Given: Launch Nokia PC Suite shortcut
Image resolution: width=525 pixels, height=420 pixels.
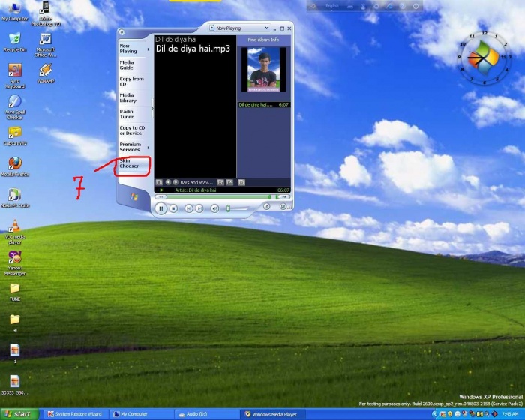Looking at the screenshot, I should pyautogui.click(x=15, y=198).
